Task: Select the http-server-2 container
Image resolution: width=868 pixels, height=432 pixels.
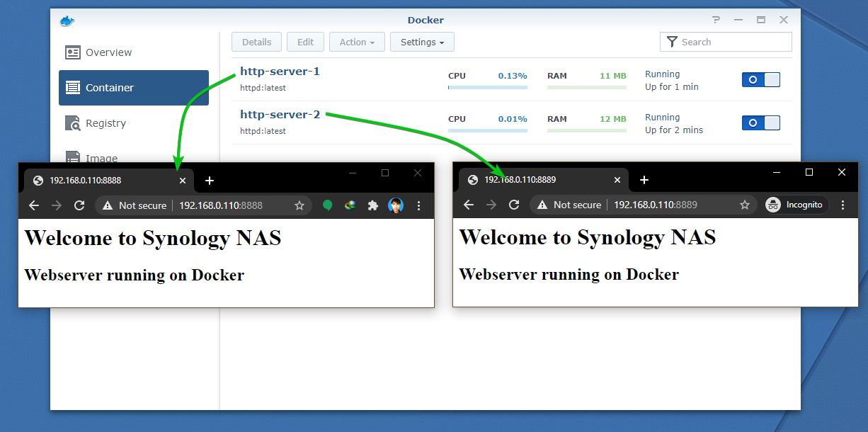Action: click(280, 114)
